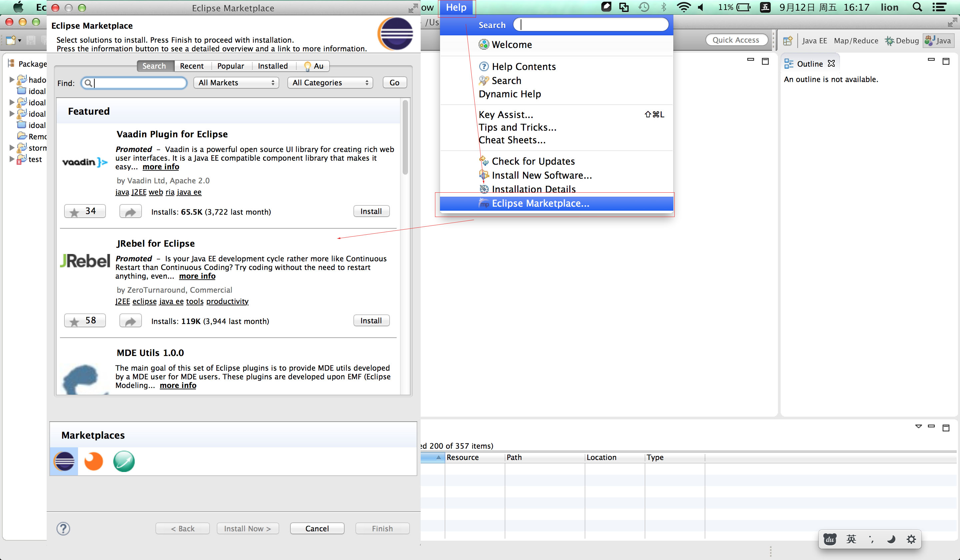Install the Vaadin Plugin for Eclipse

coord(371,211)
